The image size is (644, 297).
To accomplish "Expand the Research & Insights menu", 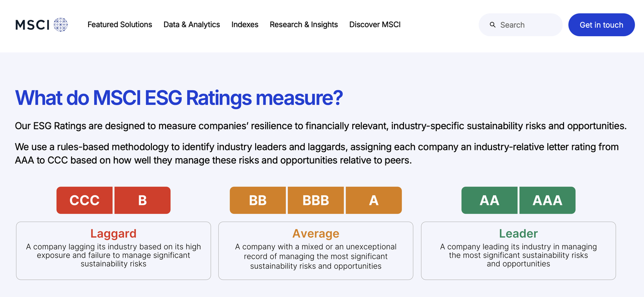I will [304, 25].
